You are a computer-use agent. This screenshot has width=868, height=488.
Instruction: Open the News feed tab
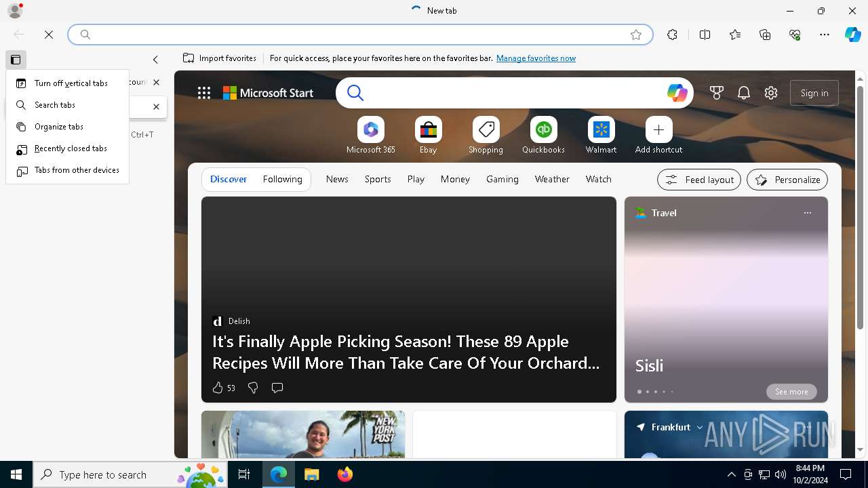pos(337,180)
